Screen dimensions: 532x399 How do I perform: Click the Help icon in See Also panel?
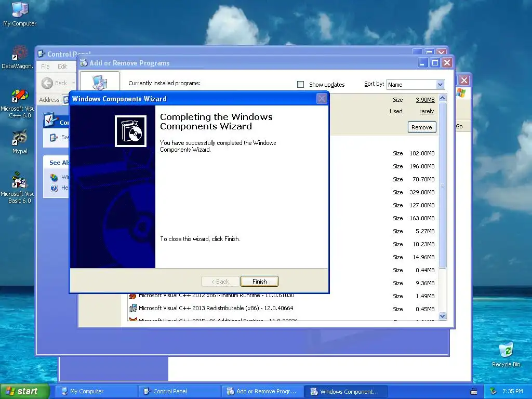[x=54, y=188]
